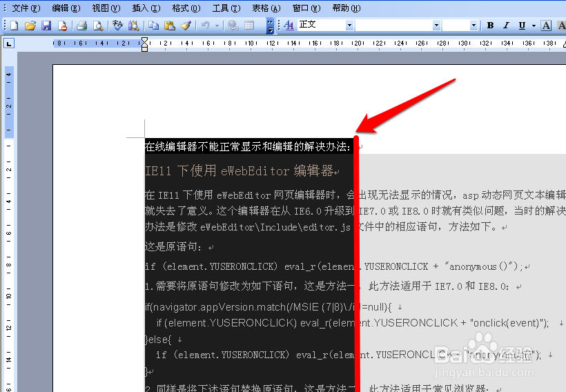Screen dimensions: 566x392
Task: Open the 格式(O) menu
Action: tap(186, 8)
